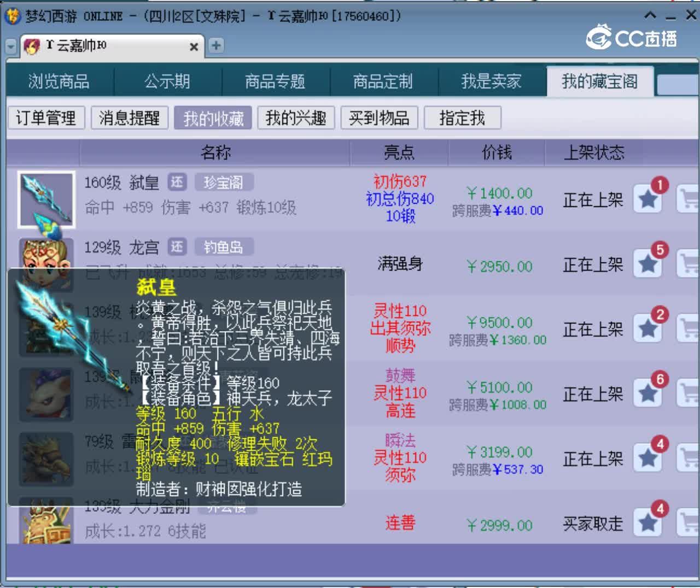Click the 160级 弑皇 item name
This screenshot has height=588, width=700.
(x=121, y=183)
